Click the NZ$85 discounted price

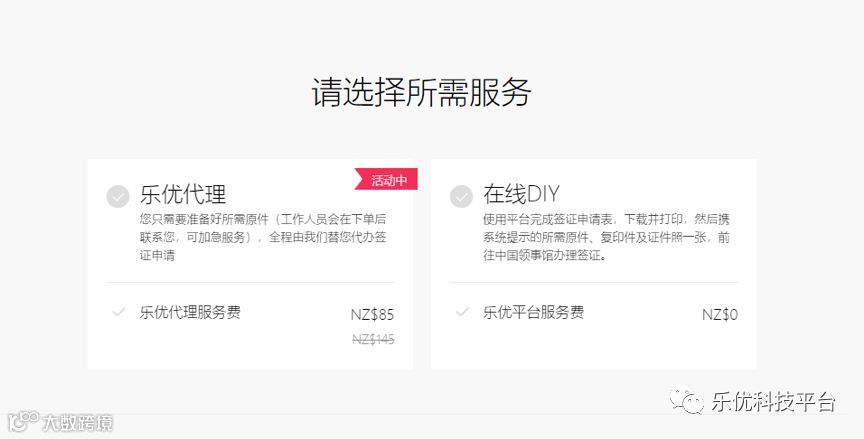372,315
